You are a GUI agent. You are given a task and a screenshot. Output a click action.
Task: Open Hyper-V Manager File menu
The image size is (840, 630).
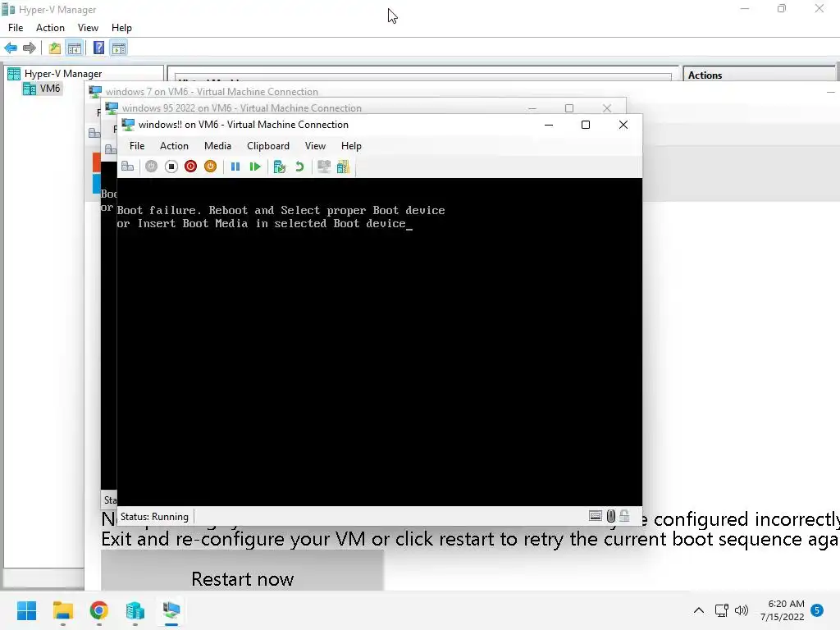click(x=16, y=28)
